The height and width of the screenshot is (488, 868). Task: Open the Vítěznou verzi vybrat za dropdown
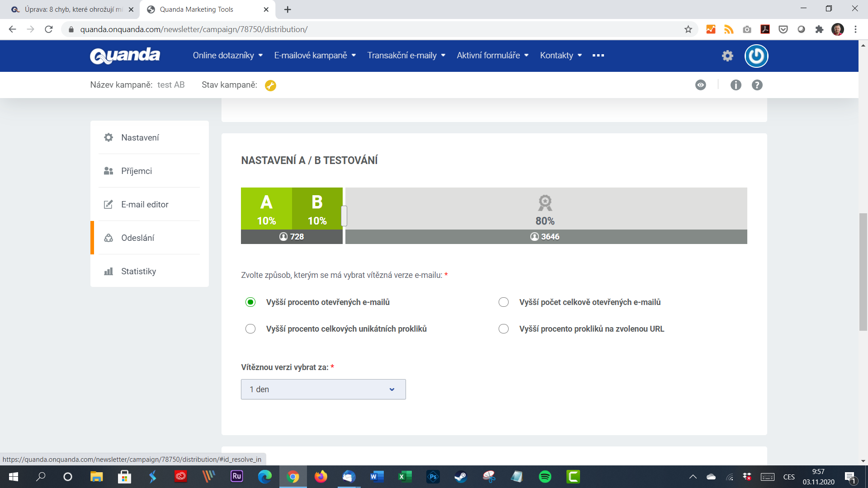tap(322, 389)
